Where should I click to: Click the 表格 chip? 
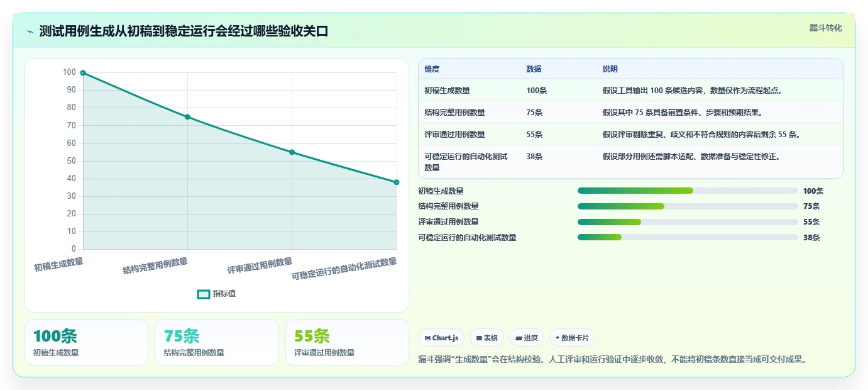coord(487,338)
